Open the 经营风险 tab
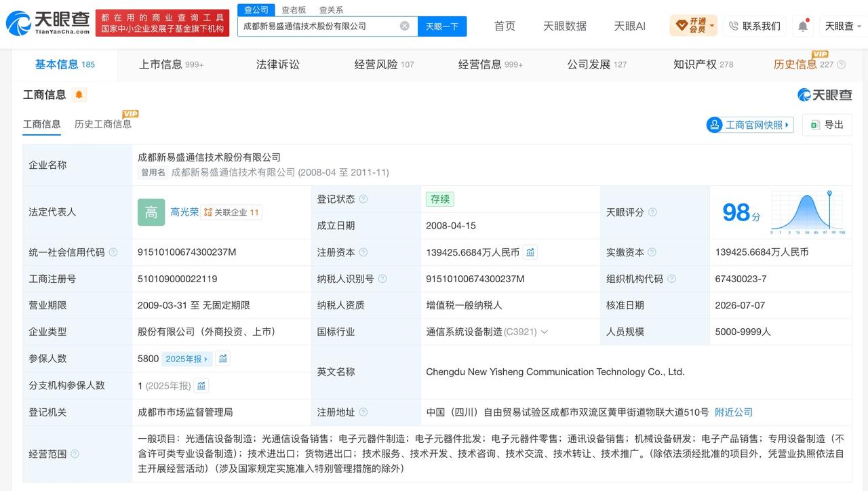The width and height of the screenshot is (868, 491). [x=384, y=64]
